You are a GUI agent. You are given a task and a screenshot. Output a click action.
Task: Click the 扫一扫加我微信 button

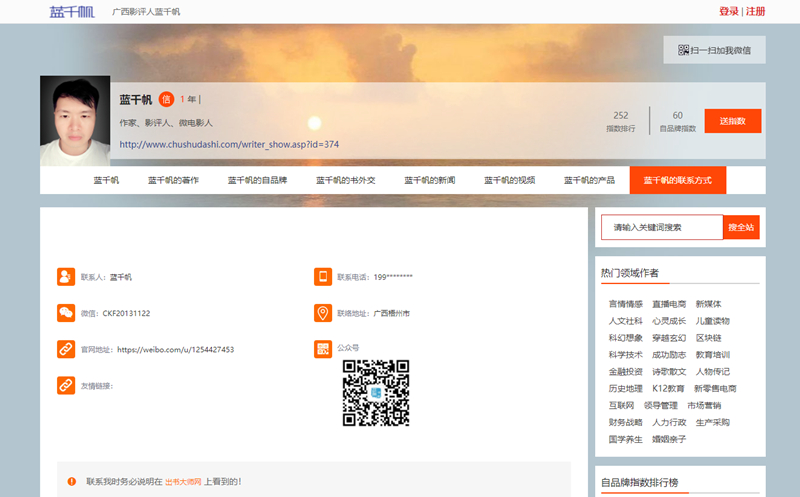(714, 50)
